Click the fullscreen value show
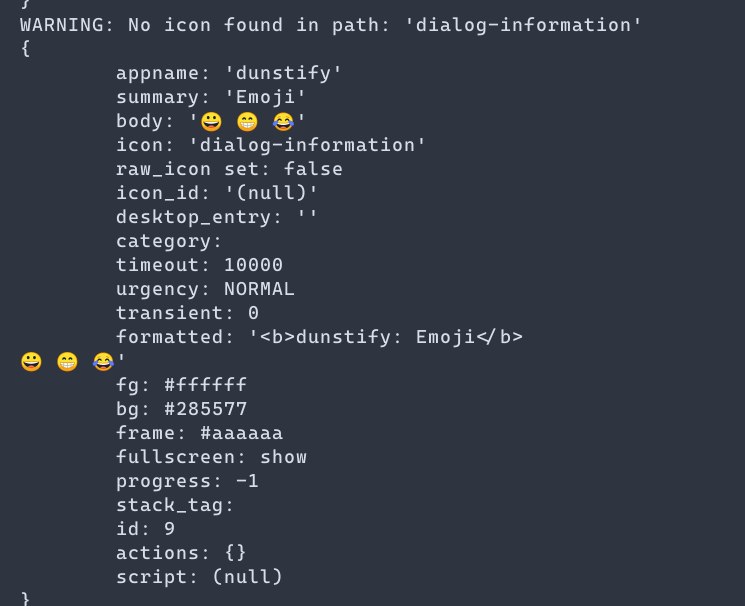Image resolution: width=745 pixels, height=606 pixels. click(283, 457)
